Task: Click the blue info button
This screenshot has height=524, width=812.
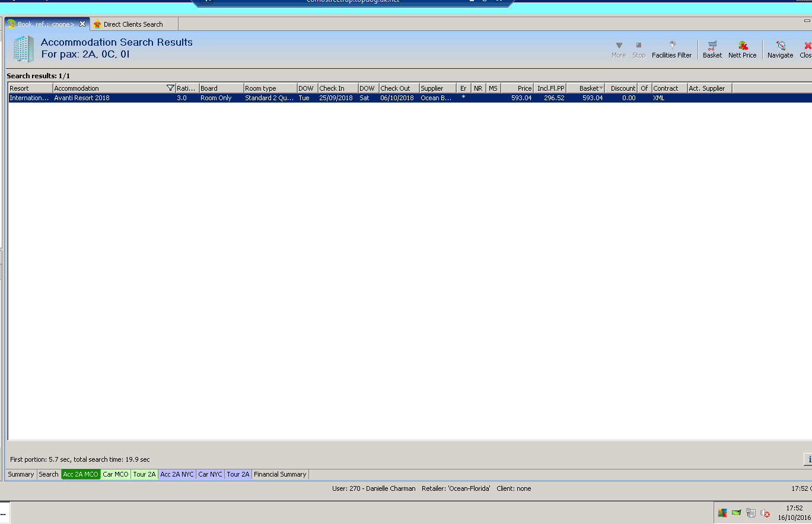Action: coord(808,459)
